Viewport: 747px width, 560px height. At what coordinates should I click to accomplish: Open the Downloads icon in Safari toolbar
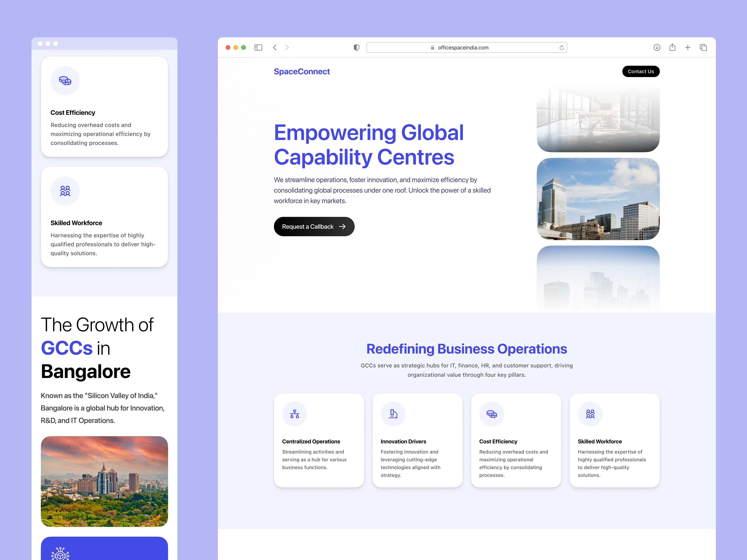pyautogui.click(x=657, y=47)
